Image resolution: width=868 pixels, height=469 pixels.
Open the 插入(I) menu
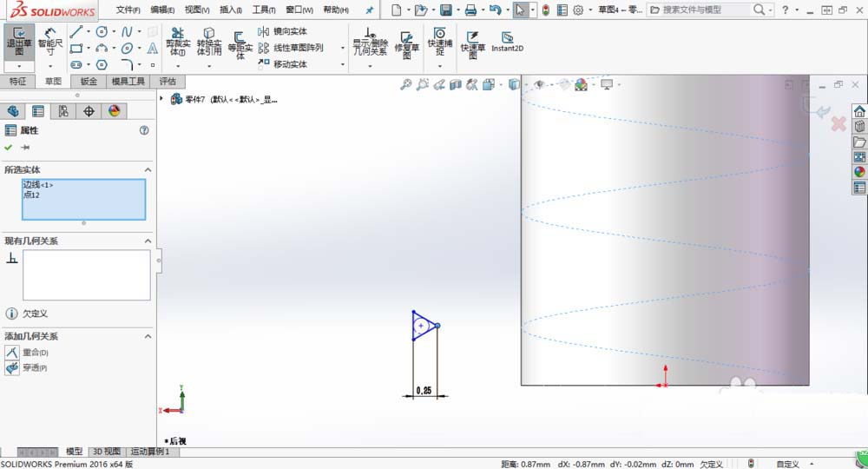tap(231, 10)
